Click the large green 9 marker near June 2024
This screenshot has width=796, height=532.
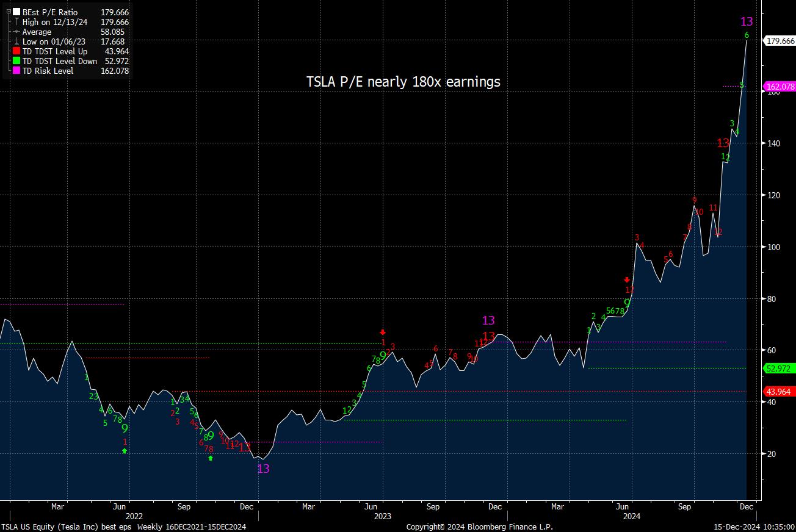(627, 303)
